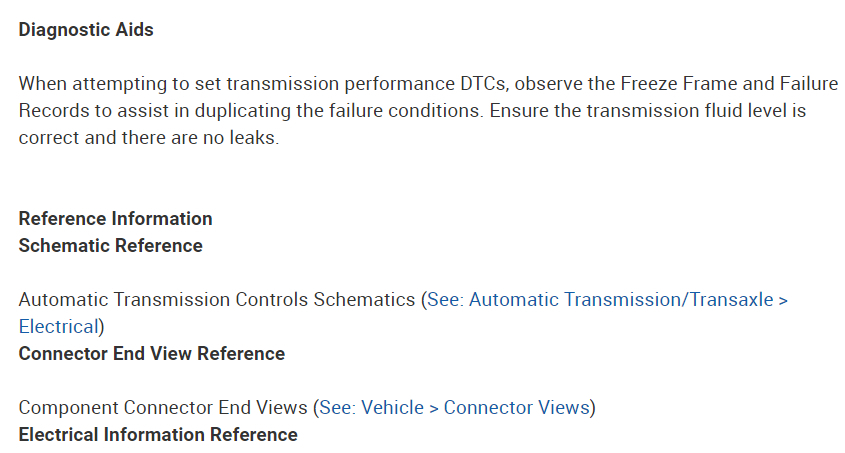Click the Connector End View Reference heading

click(152, 353)
